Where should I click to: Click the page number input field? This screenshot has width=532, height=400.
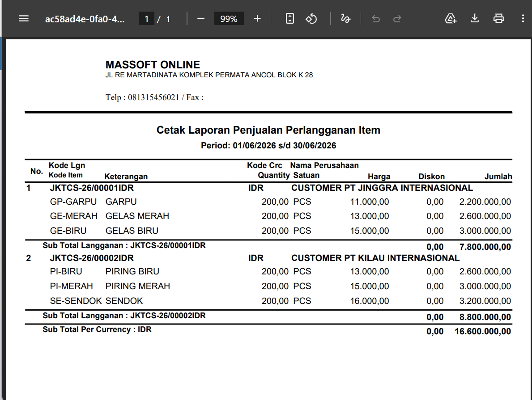click(x=147, y=19)
